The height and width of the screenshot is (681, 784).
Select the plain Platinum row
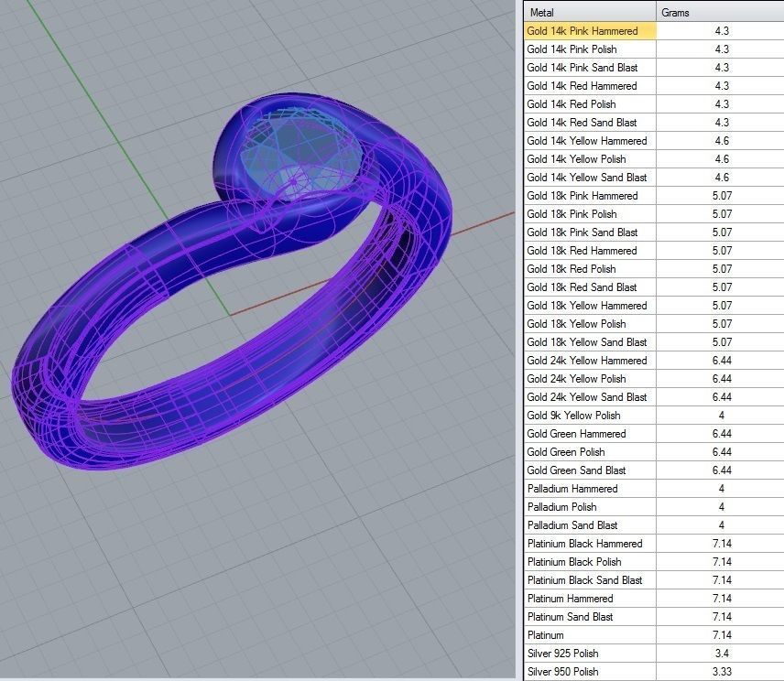pos(654,635)
